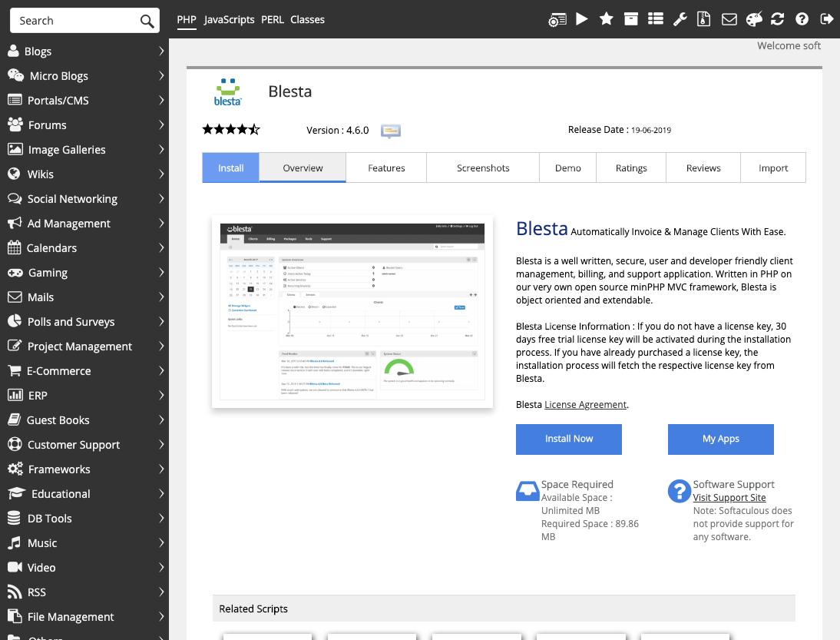The image size is (840, 640).
Task: Open the Visit Support Site link
Action: pos(729,498)
